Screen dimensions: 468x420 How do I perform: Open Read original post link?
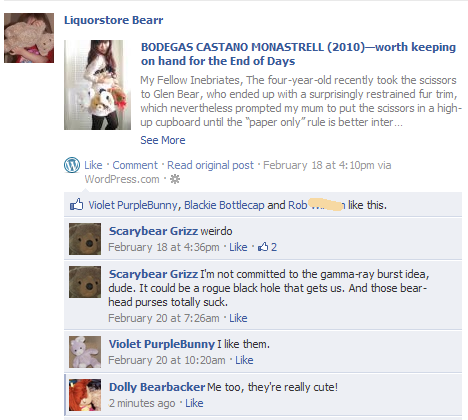210,165
